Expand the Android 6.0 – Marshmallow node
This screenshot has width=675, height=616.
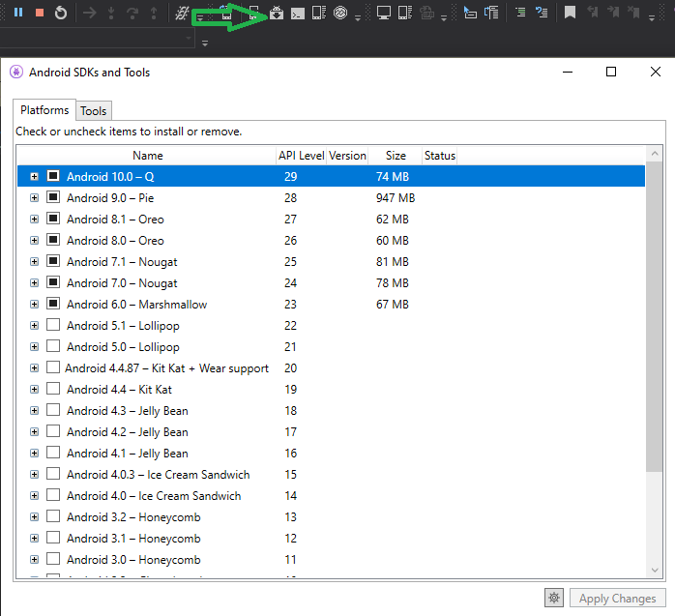pyautogui.click(x=34, y=305)
